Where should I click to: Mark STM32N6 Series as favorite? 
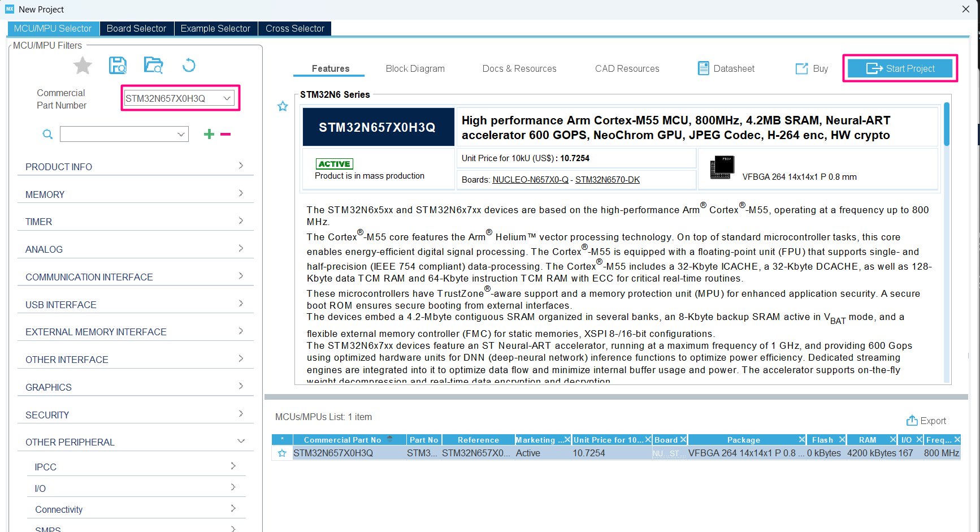pyautogui.click(x=282, y=106)
